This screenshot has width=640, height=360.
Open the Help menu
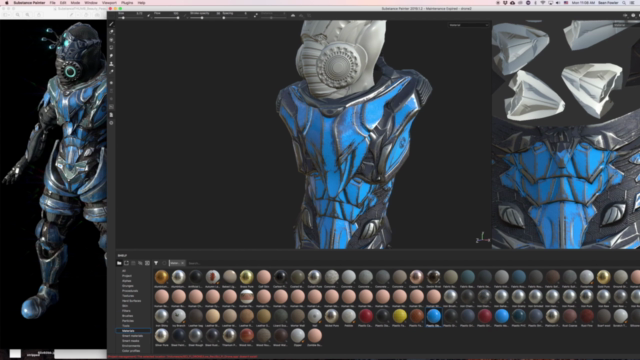(141, 2)
